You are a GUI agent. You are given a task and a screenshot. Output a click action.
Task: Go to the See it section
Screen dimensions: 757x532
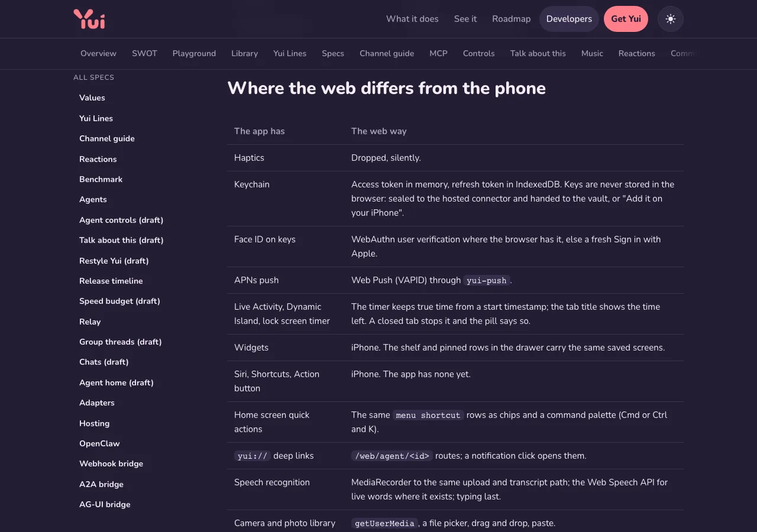(x=465, y=19)
